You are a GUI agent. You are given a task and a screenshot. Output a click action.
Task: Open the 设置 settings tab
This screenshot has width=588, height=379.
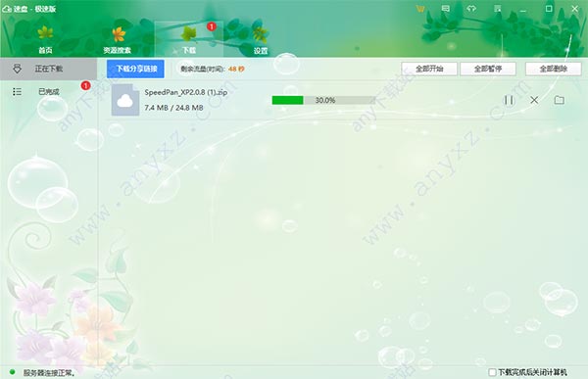(261, 40)
